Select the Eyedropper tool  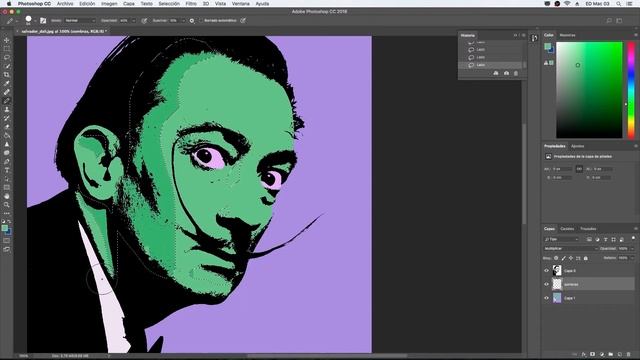pyautogui.click(x=7, y=83)
